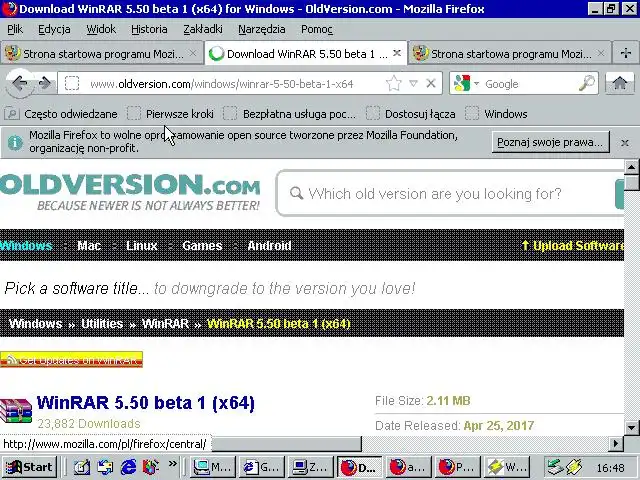Switch to first Strona startowa programu tab
This screenshot has width=640, height=480.
[x=101, y=53]
